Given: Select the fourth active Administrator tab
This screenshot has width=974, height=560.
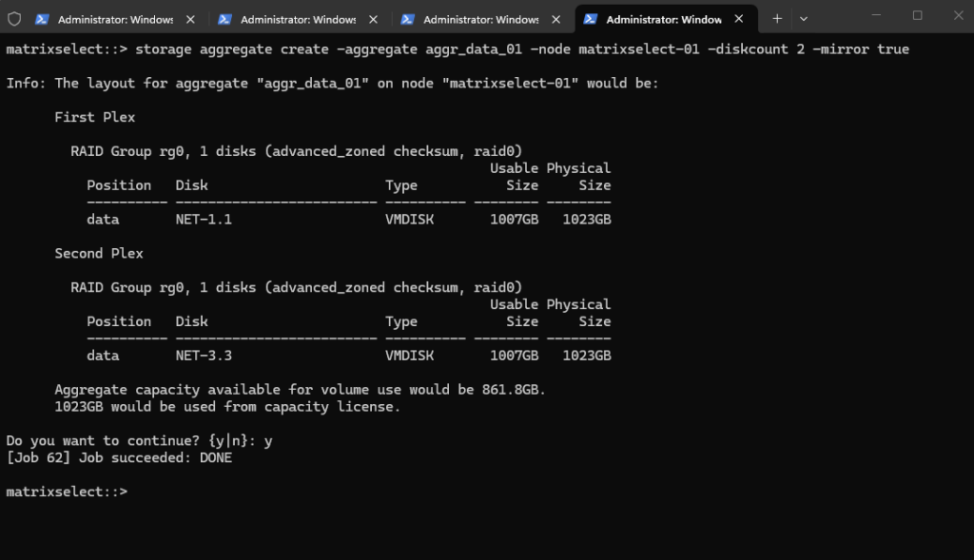Looking at the screenshot, I should tap(663, 19).
